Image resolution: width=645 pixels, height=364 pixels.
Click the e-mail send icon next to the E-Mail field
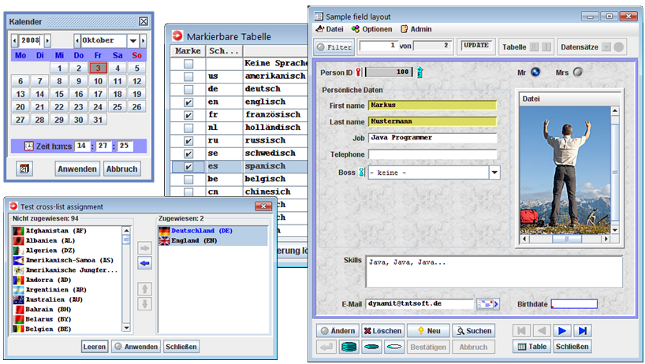(487, 304)
